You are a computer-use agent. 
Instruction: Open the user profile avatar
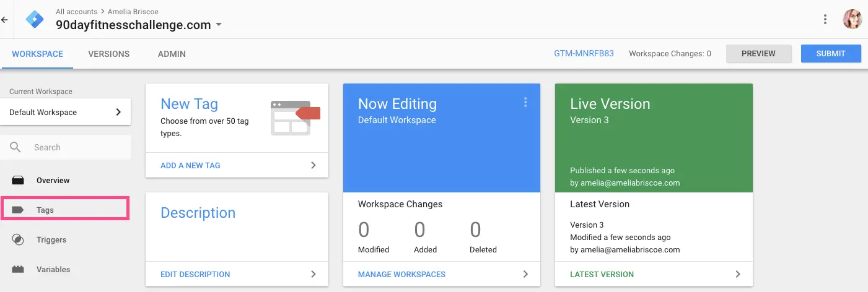(x=852, y=19)
